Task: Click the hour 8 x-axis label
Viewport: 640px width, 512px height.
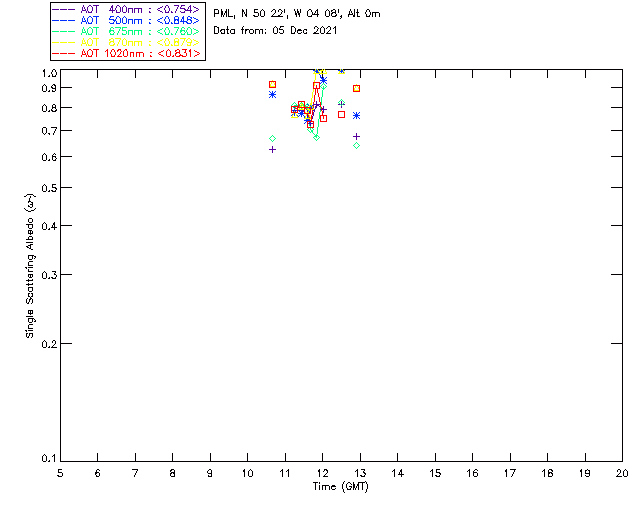Action: click(173, 473)
